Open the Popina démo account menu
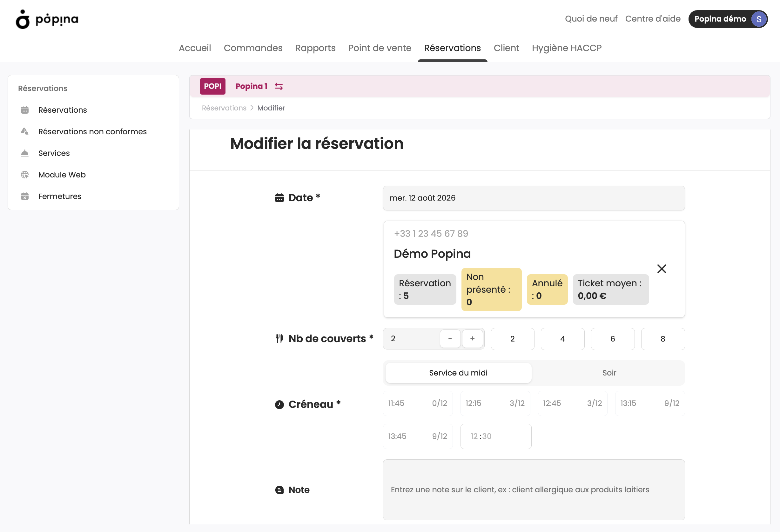 728,19
